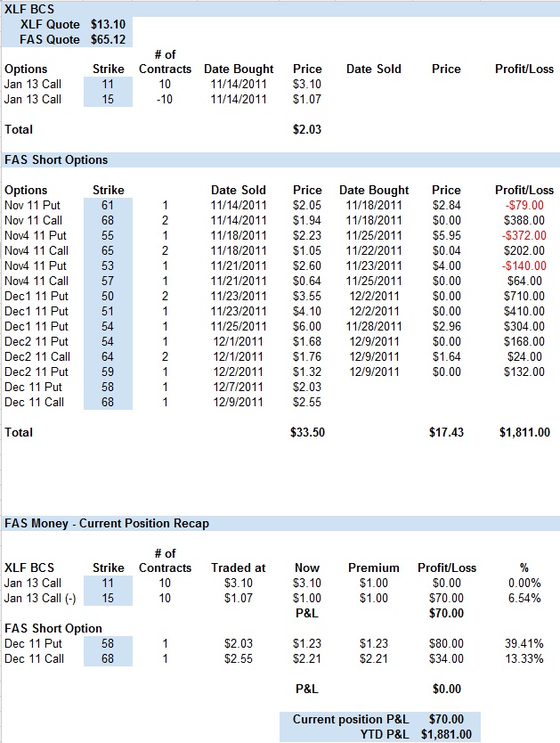
Task: Click the FAS Money Current Position Recap header
Action: pyautogui.click(x=107, y=523)
